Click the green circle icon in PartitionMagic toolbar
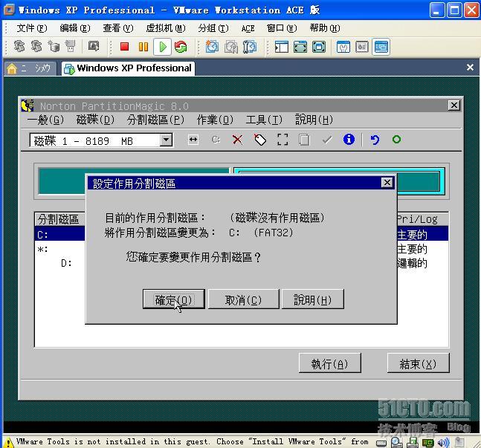481x448 pixels. point(396,140)
